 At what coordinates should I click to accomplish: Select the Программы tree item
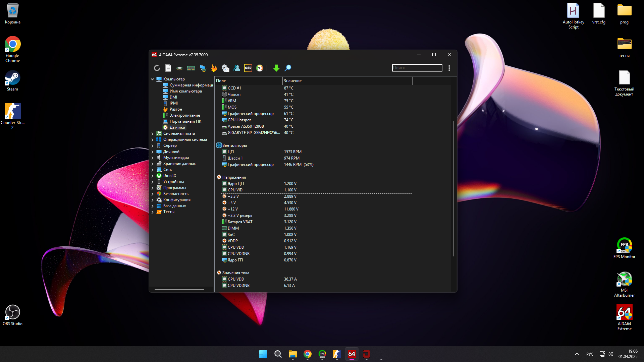click(174, 188)
